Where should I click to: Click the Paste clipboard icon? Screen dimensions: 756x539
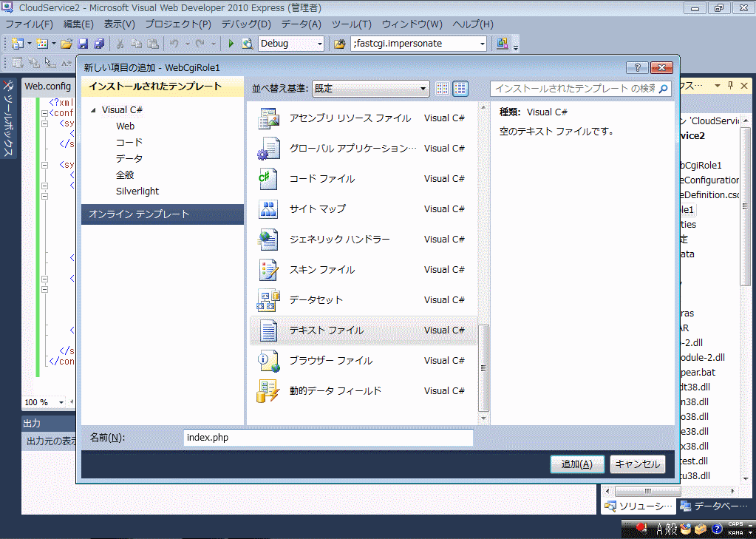(153, 44)
